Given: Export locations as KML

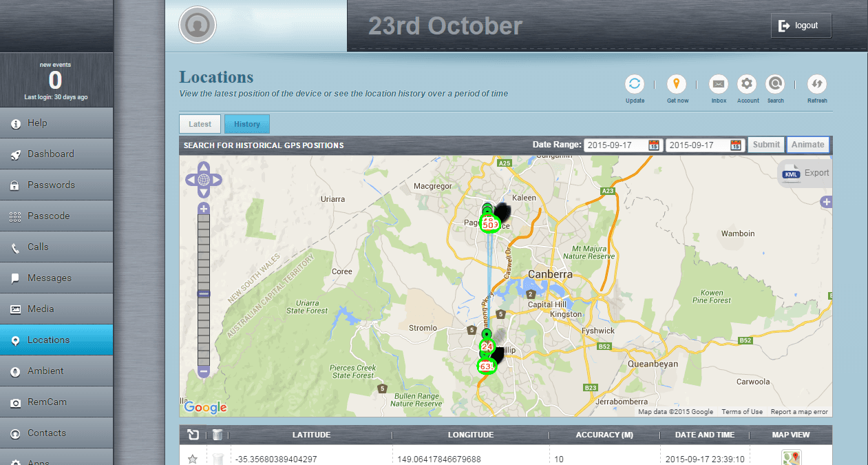Looking at the screenshot, I should click(x=805, y=173).
